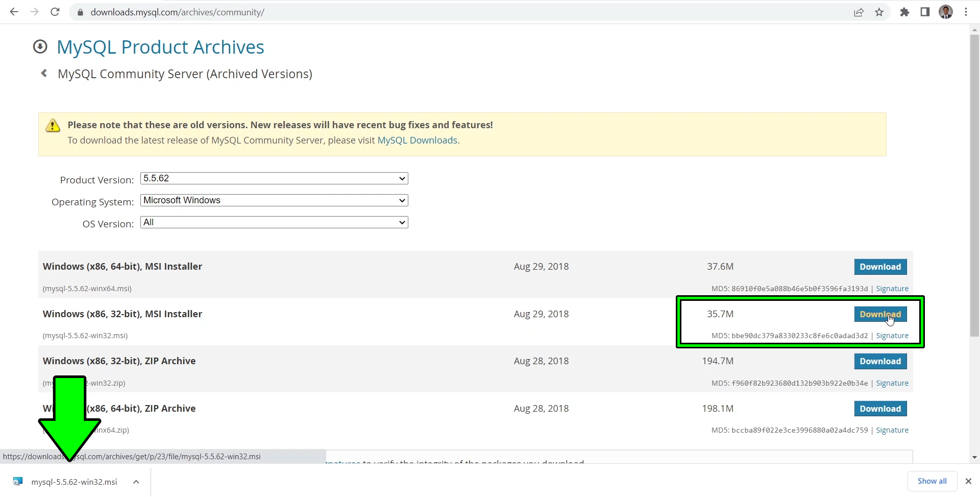Click the profile avatar icon
The height and width of the screenshot is (497, 980).
(x=946, y=12)
